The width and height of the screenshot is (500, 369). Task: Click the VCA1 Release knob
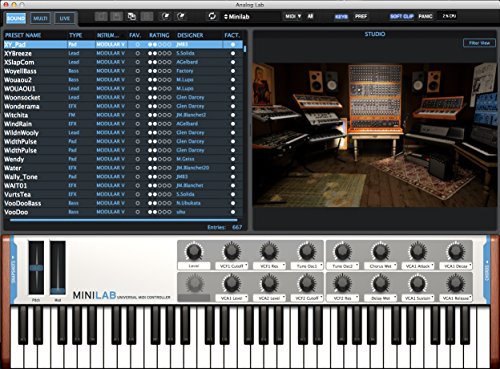click(456, 284)
